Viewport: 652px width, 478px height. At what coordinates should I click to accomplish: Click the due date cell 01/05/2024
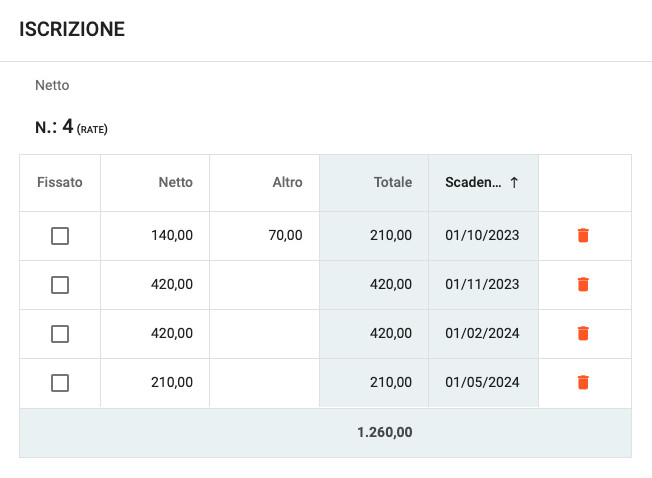484,383
